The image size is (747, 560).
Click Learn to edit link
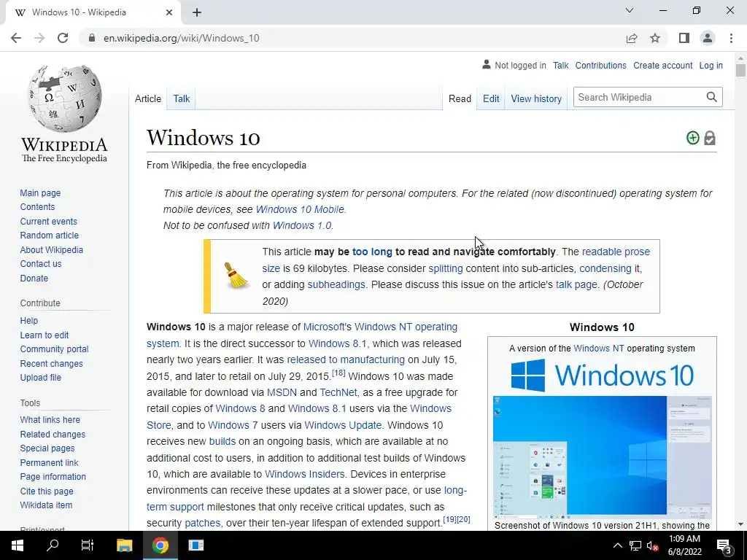click(44, 335)
